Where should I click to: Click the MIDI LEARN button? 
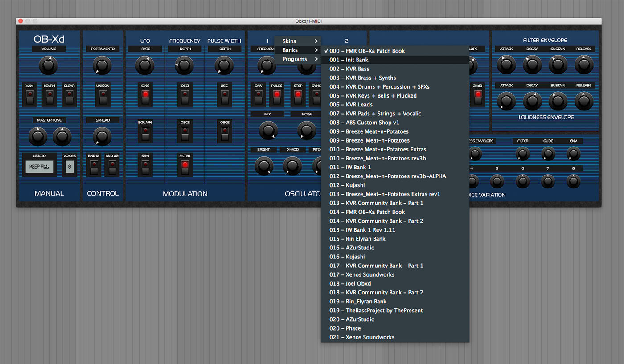tap(49, 95)
